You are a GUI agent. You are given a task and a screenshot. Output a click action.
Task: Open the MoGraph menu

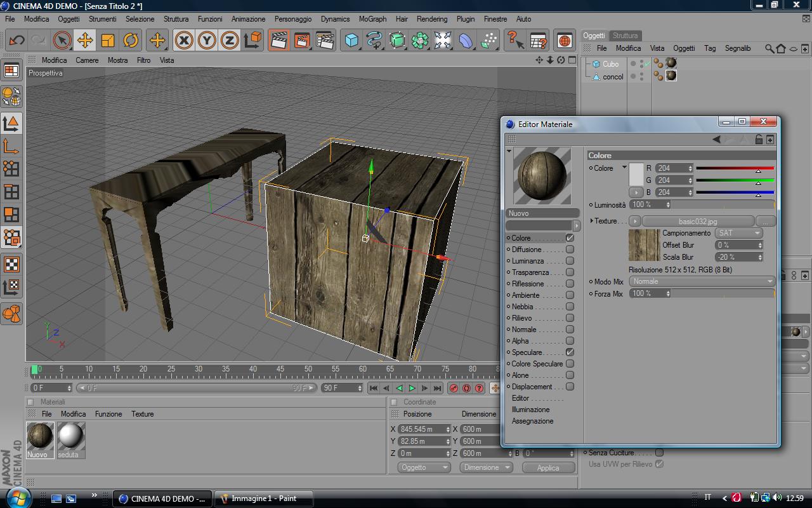click(x=372, y=19)
